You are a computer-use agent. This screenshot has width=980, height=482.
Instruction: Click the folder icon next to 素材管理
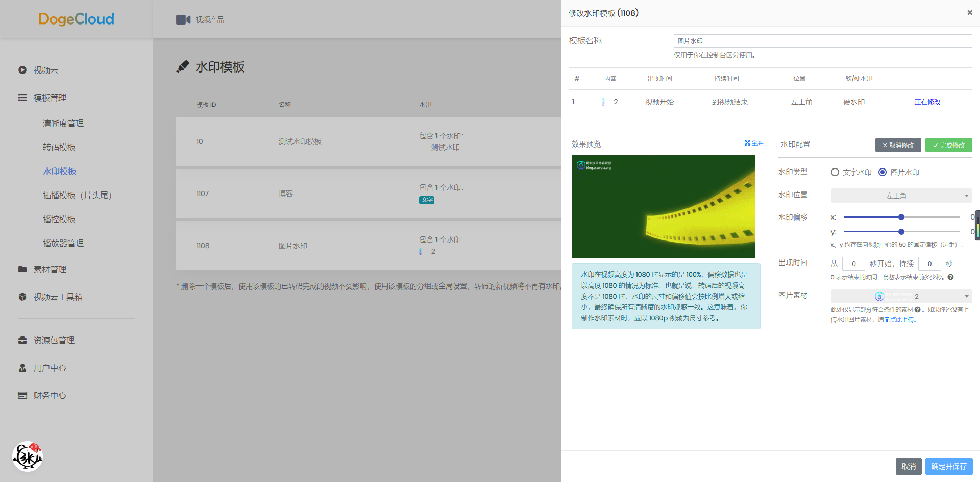point(22,269)
